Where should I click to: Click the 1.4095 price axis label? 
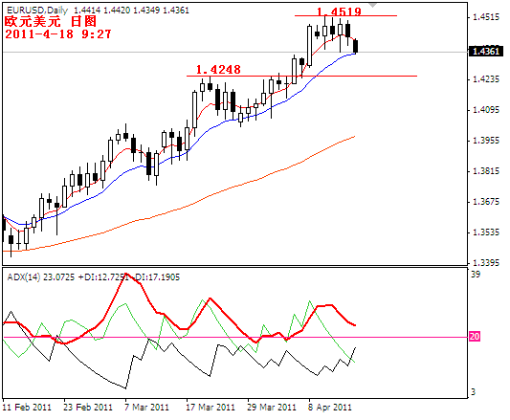tap(486, 110)
